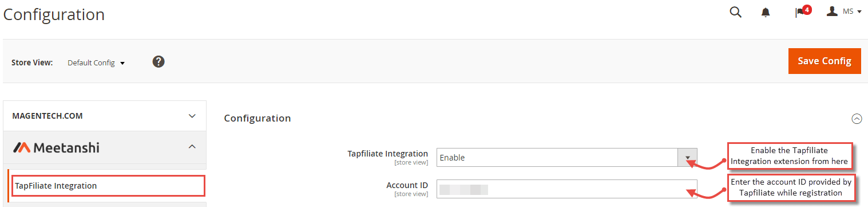Select the MAGENTECH.COM sidebar tab label
Image resolution: width=868 pixels, height=207 pixels.
tap(47, 116)
